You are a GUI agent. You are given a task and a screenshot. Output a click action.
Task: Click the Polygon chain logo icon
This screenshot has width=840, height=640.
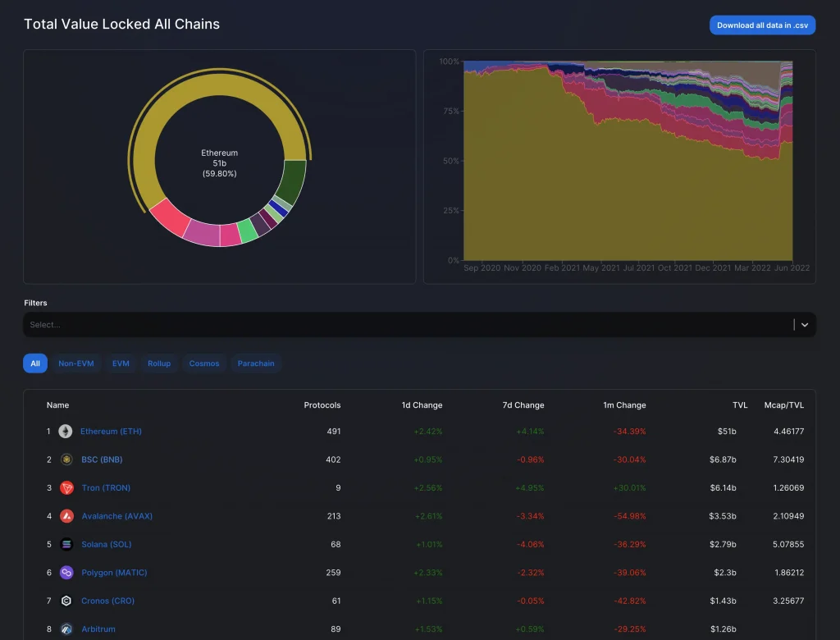point(66,573)
